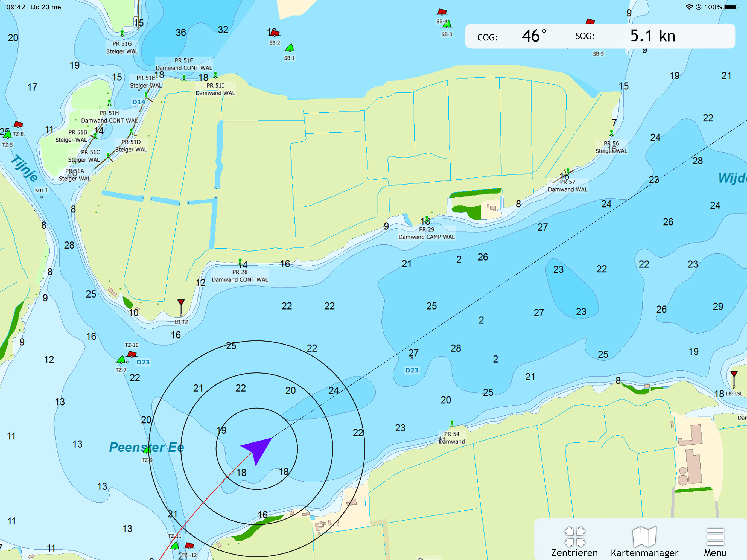Select the green SB-1 buoy
The height and width of the screenshot is (560, 747).
point(290,48)
